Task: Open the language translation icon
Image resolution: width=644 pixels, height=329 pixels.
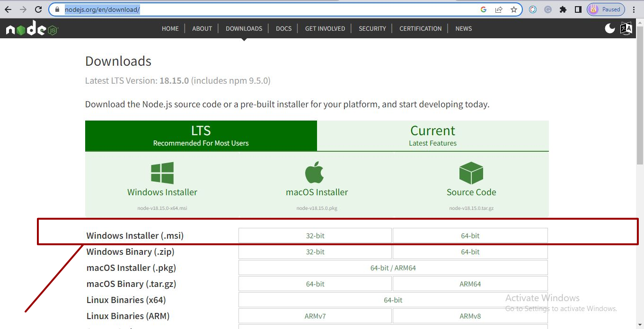Action: [626, 28]
